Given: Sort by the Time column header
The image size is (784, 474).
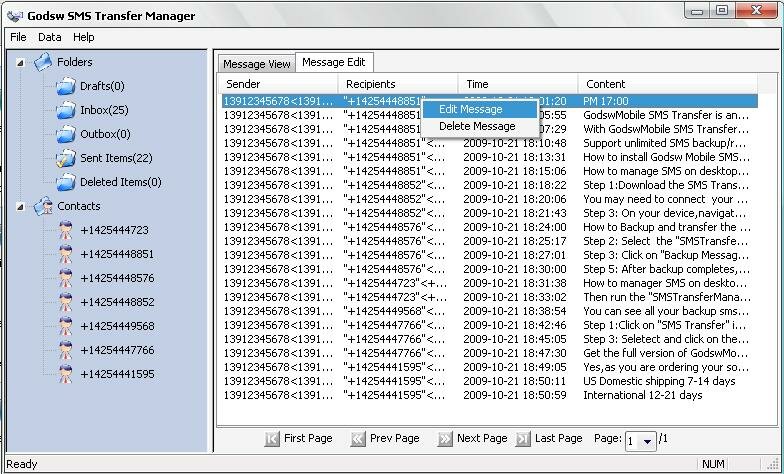Looking at the screenshot, I should click(x=518, y=84).
